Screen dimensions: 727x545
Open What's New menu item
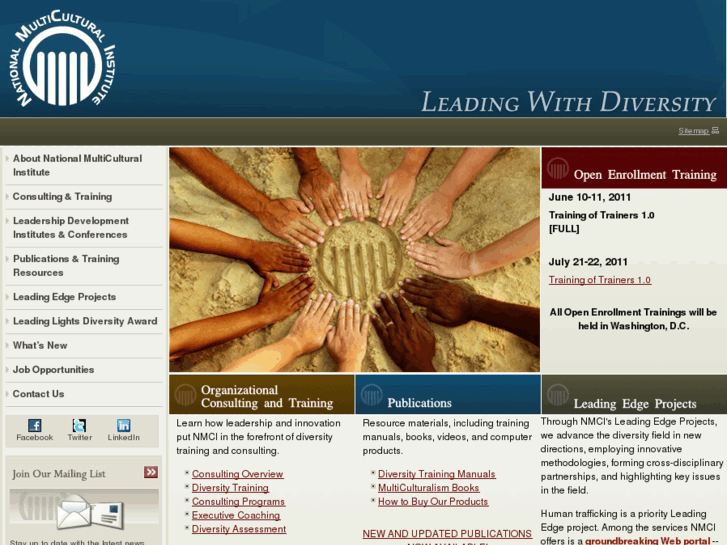coord(40,345)
